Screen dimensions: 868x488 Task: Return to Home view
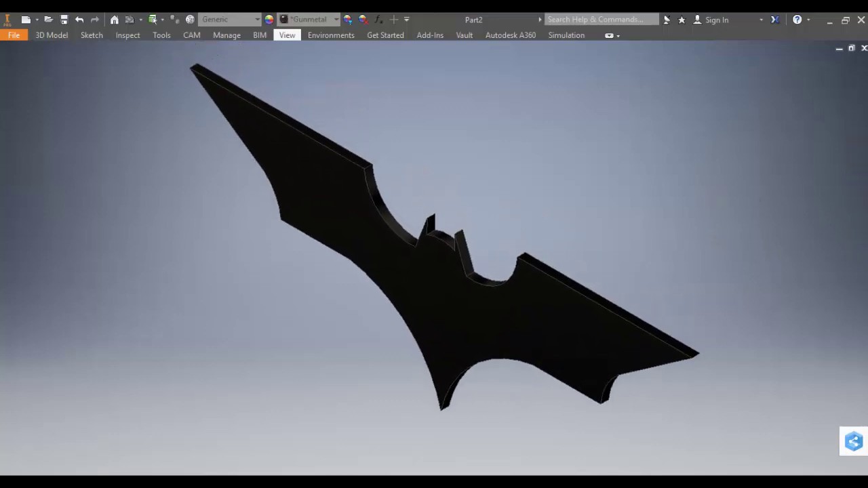[x=114, y=20]
